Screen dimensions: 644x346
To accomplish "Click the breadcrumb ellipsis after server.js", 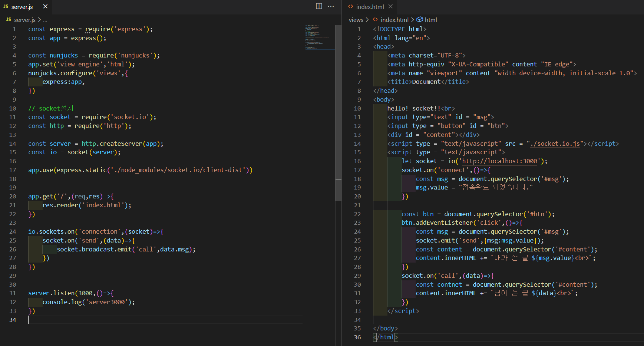I will point(45,20).
